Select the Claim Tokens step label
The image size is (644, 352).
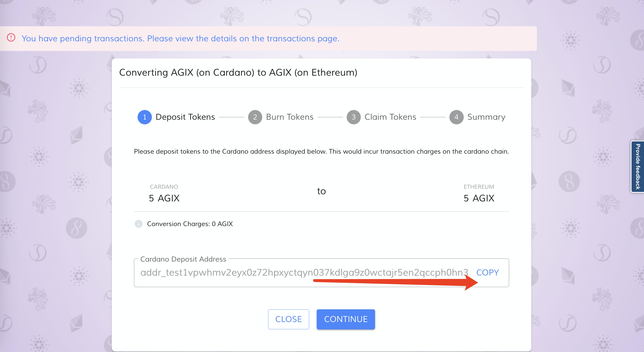(x=390, y=117)
